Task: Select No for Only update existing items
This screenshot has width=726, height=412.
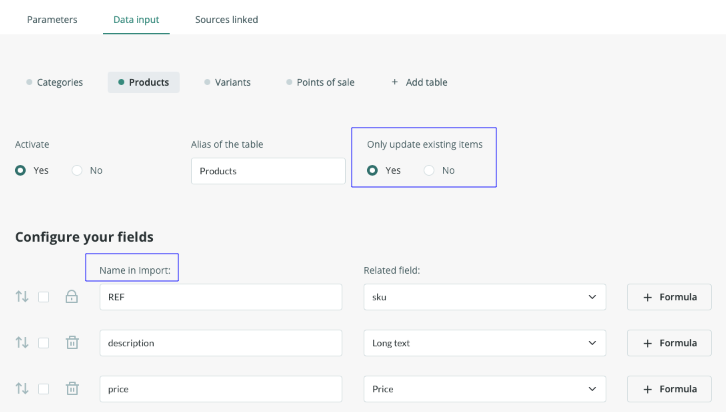Action: pyautogui.click(x=429, y=170)
